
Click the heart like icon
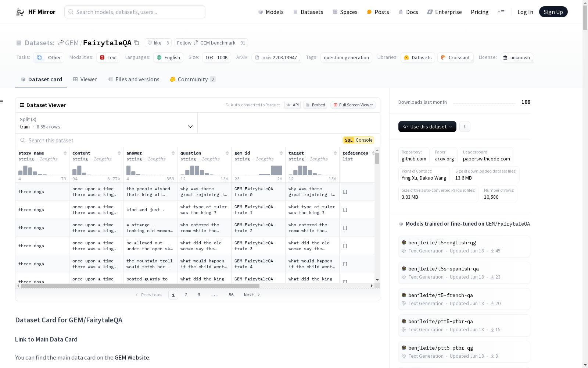(x=150, y=43)
